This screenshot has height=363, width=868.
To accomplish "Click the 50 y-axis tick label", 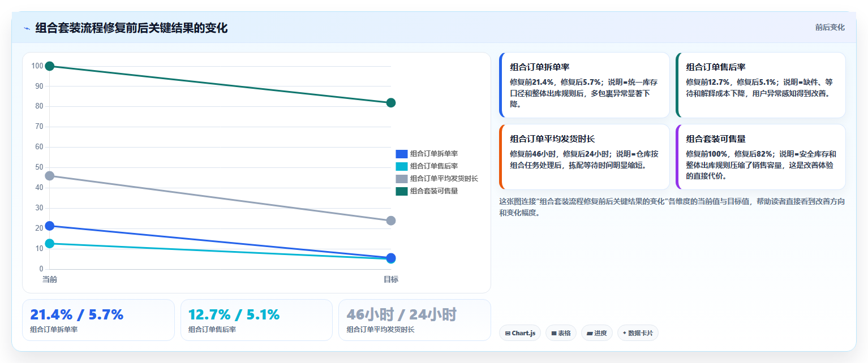I will tap(39, 167).
